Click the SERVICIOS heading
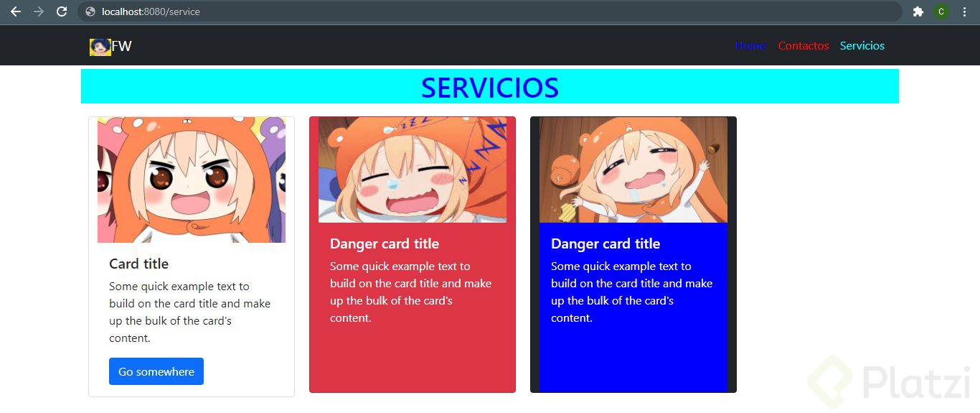Viewport: 980px width, 413px height. 490,88
